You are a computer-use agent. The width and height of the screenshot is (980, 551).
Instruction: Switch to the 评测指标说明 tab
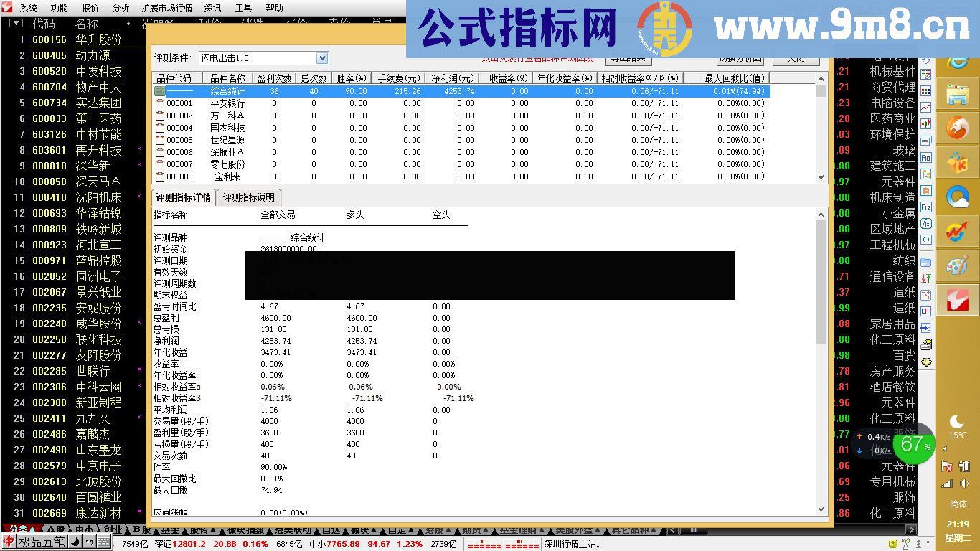click(x=249, y=198)
